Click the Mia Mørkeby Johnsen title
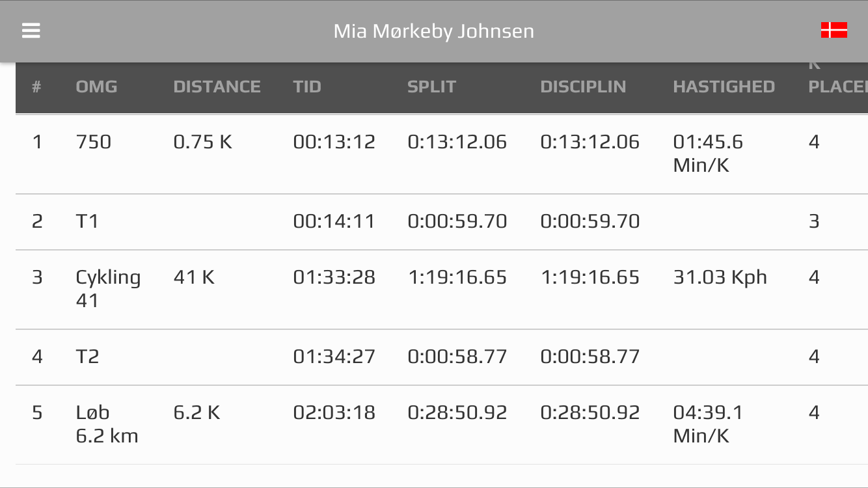 point(433,31)
